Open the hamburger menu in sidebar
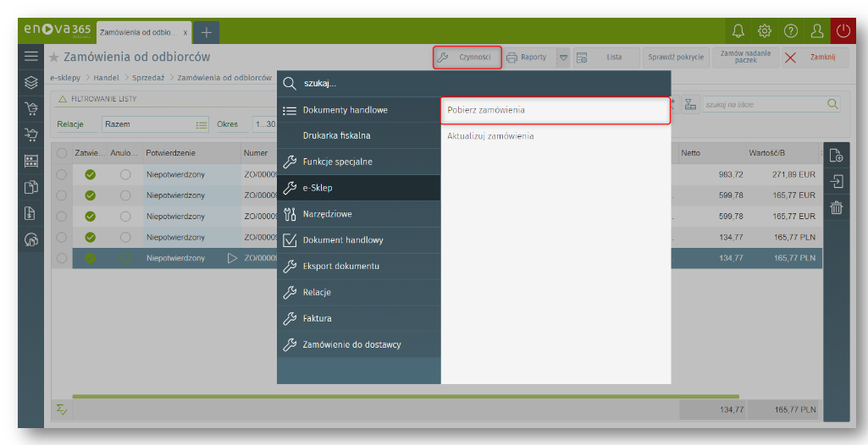The height and width of the screenshot is (445, 868). (x=31, y=57)
